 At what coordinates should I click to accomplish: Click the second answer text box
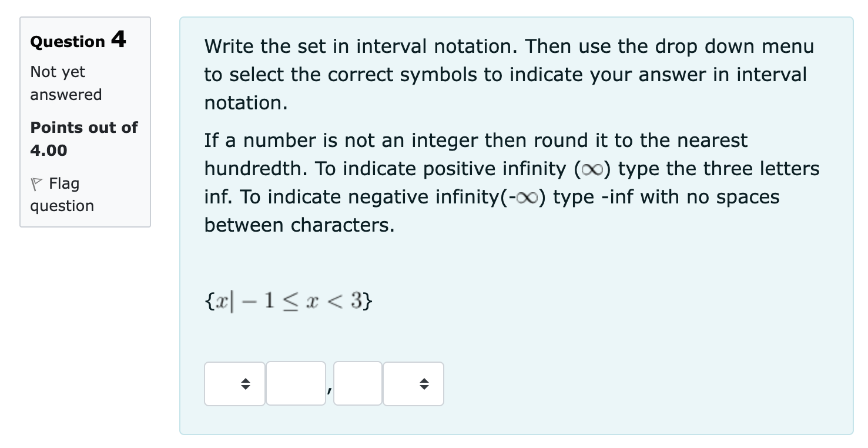pyautogui.click(x=357, y=384)
